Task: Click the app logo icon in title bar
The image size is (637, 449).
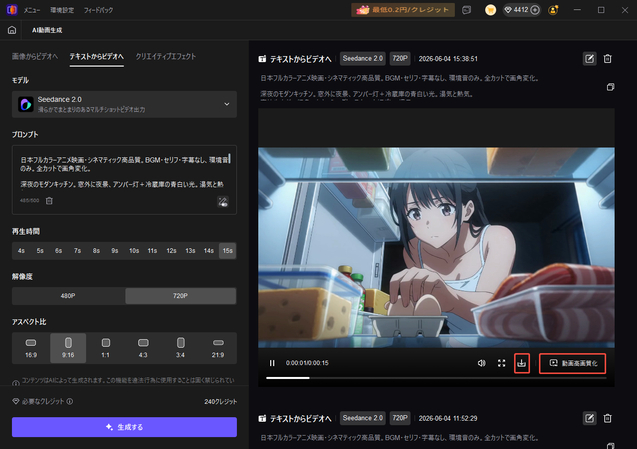Action: pyautogui.click(x=12, y=9)
